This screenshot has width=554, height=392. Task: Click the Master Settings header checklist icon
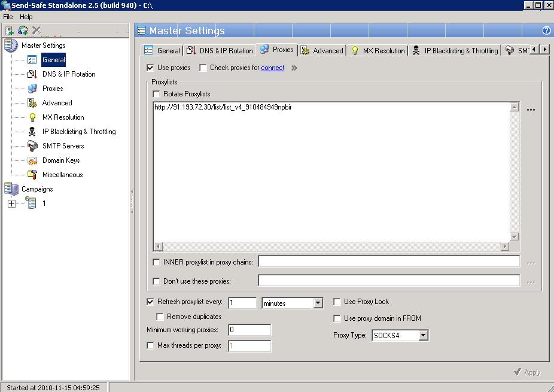point(141,31)
